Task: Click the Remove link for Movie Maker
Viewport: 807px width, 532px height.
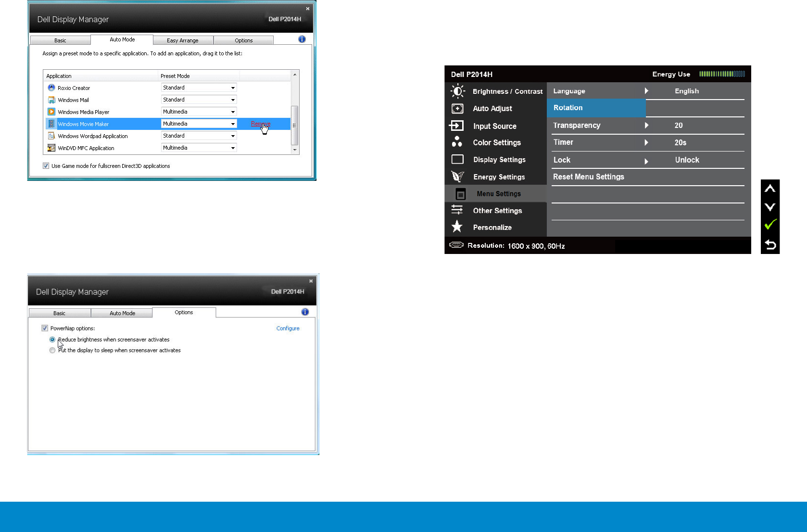Action: click(x=261, y=124)
